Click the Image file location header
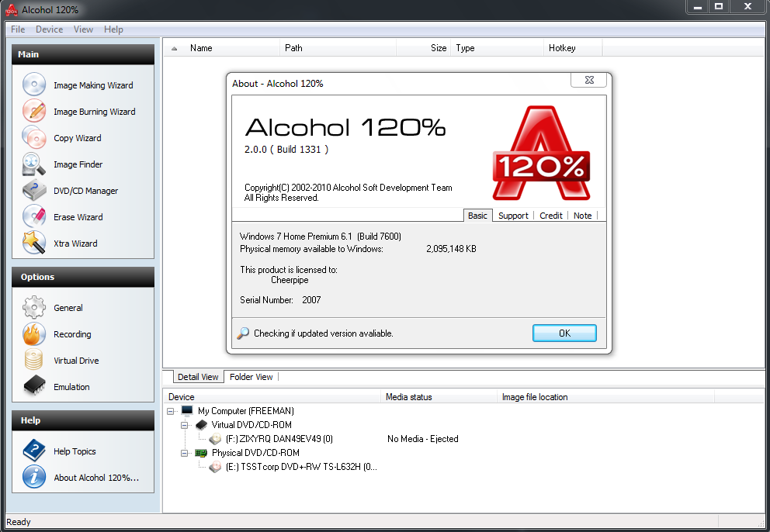The width and height of the screenshot is (770, 532). pyautogui.click(x=606, y=397)
